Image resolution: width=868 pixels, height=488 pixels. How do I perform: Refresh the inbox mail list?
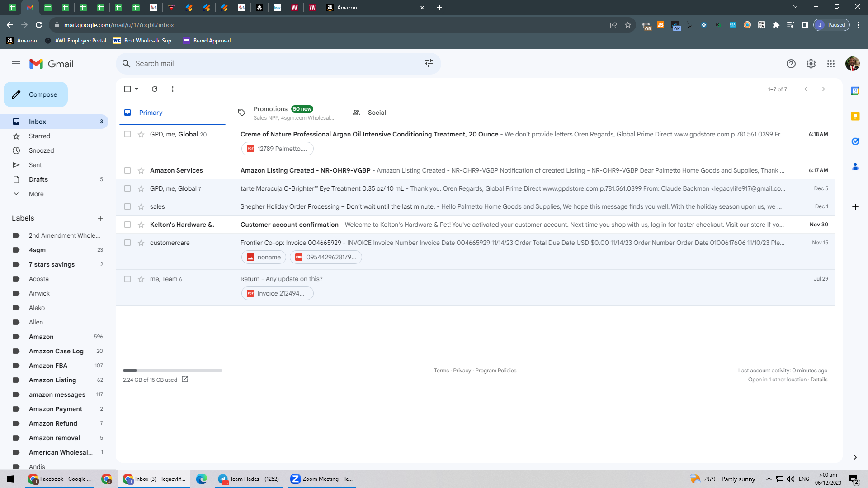point(155,89)
